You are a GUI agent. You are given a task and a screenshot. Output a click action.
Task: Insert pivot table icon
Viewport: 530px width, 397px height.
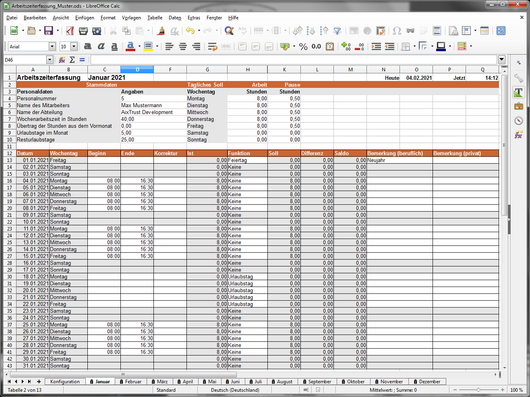coord(381,31)
